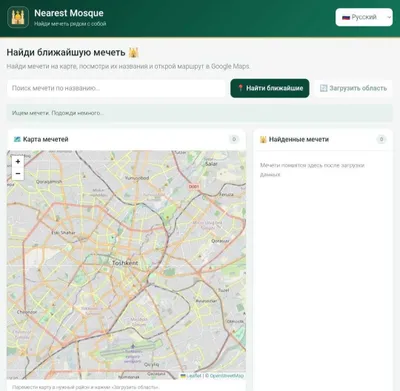This screenshot has width=400, height=391.
Task: Click the Загрузить область button
Action: point(353,88)
